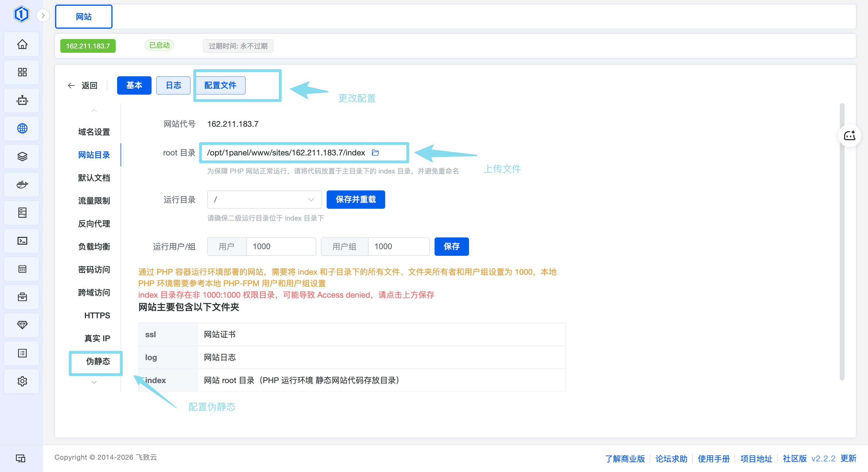Open the Terminal icon in sidebar
The width and height of the screenshot is (868, 472).
coord(22,241)
